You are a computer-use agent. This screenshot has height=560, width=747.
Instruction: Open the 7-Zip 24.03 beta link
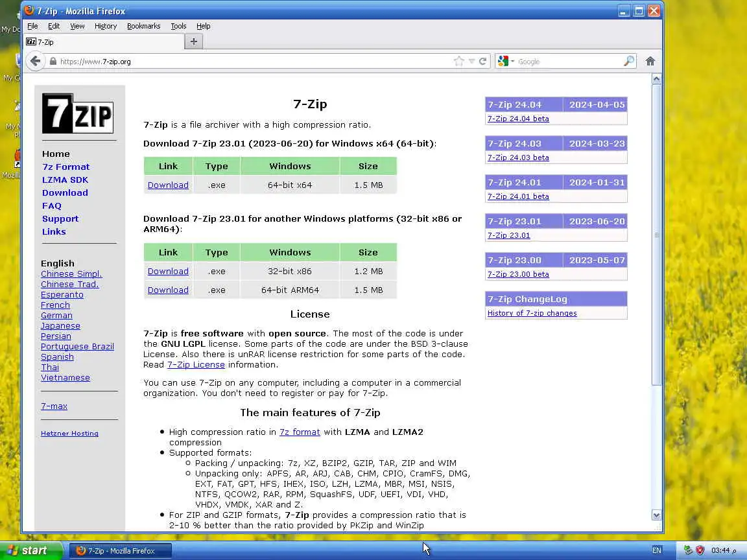point(518,157)
